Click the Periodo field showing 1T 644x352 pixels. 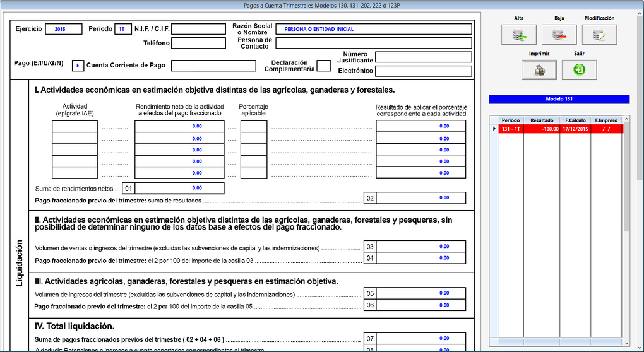coord(123,29)
